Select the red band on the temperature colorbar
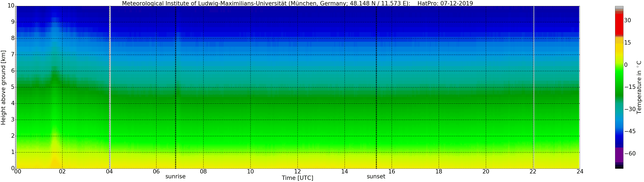The height and width of the screenshot is (182, 644). point(619,24)
